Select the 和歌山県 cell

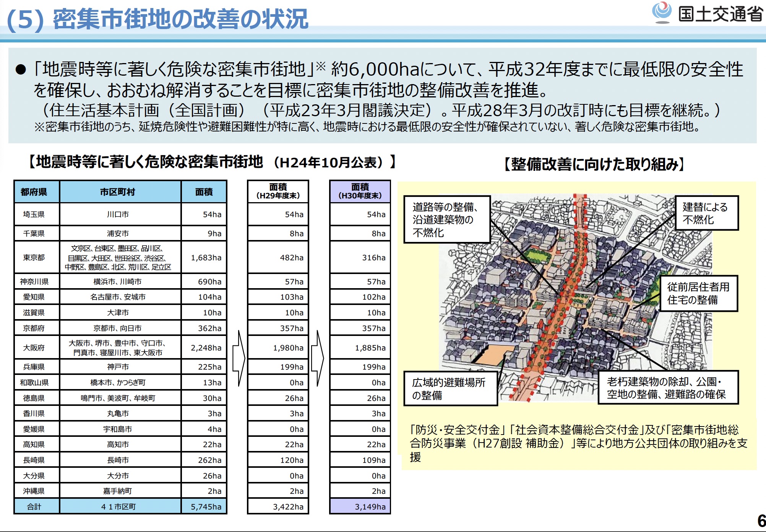coord(37,382)
